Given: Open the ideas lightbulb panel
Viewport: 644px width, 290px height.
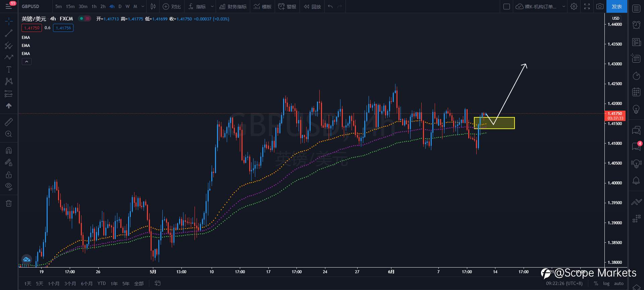Looking at the screenshot, I should tap(636, 109).
